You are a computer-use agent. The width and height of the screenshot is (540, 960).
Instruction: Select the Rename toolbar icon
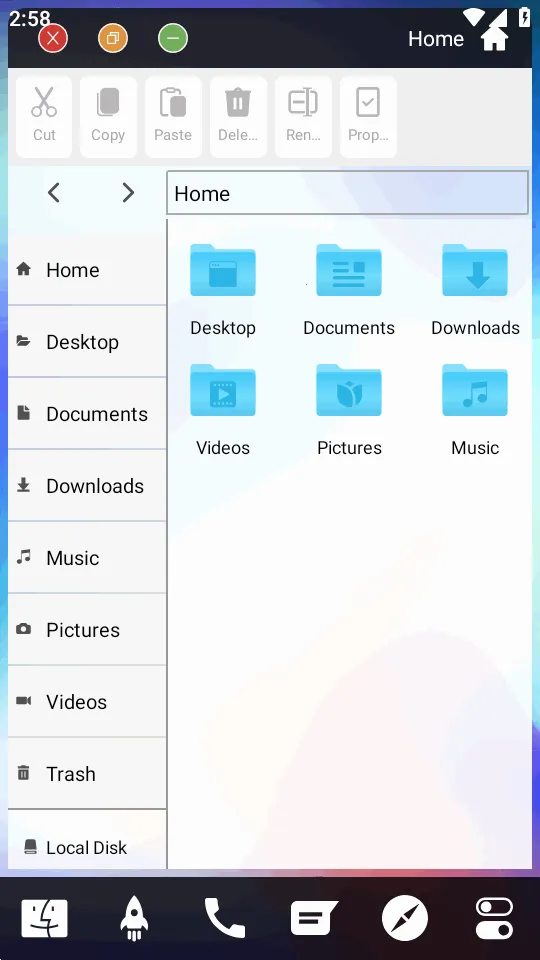tap(303, 116)
